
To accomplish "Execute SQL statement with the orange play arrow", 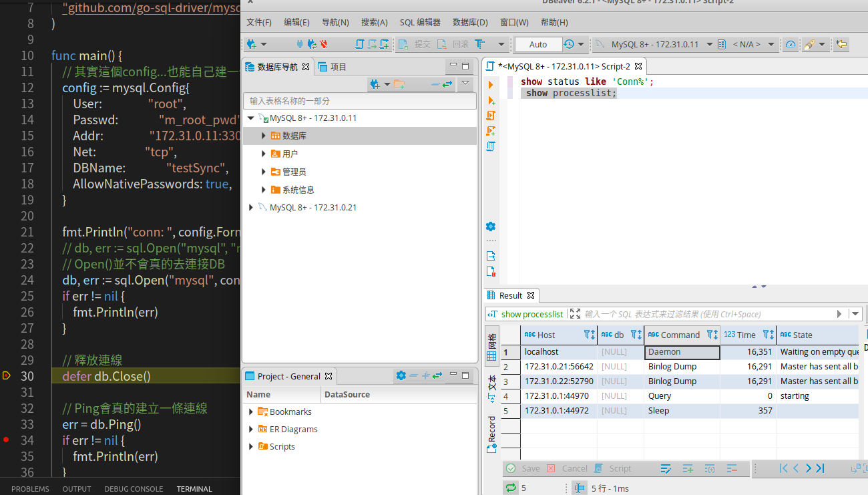I will pos(491,85).
